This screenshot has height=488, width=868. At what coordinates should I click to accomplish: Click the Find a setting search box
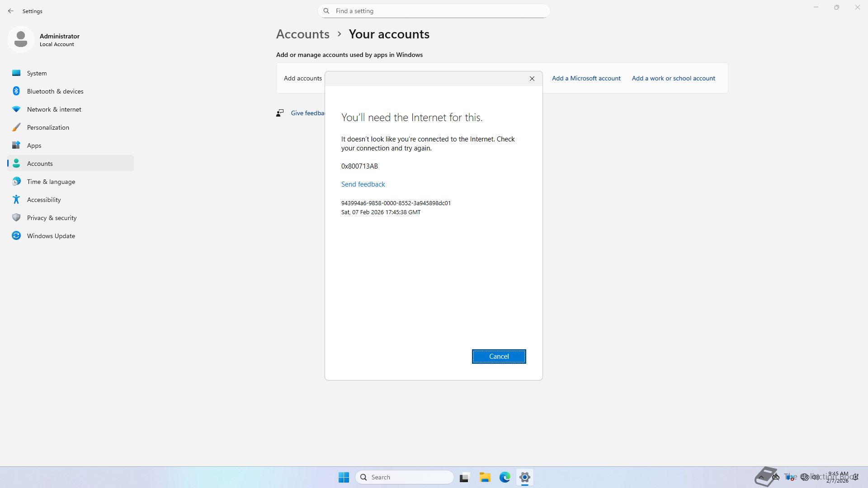click(434, 11)
